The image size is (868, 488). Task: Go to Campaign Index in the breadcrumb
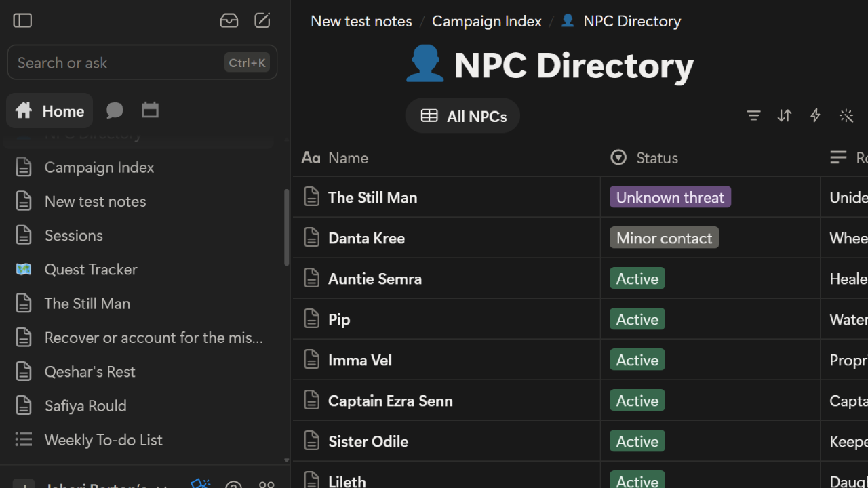click(487, 21)
